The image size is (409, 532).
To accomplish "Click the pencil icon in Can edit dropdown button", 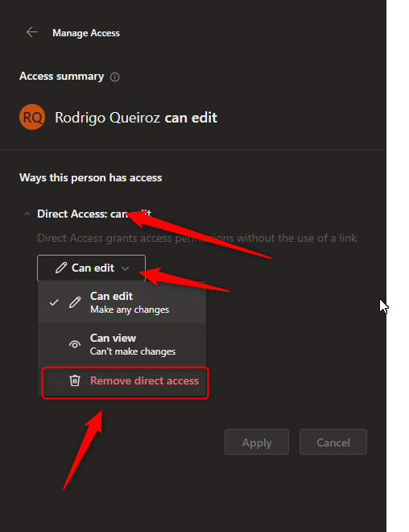I will [61, 268].
